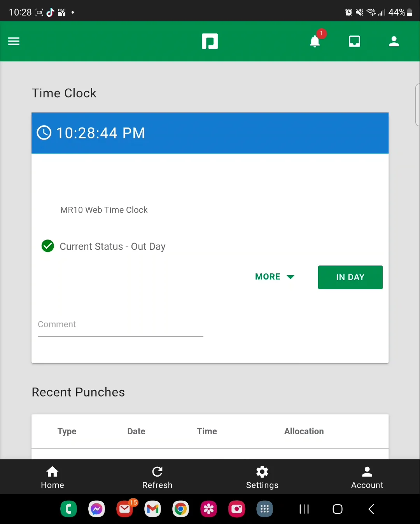420x524 pixels.
Task: Click the Recent Punches heading
Action: pyautogui.click(x=78, y=392)
